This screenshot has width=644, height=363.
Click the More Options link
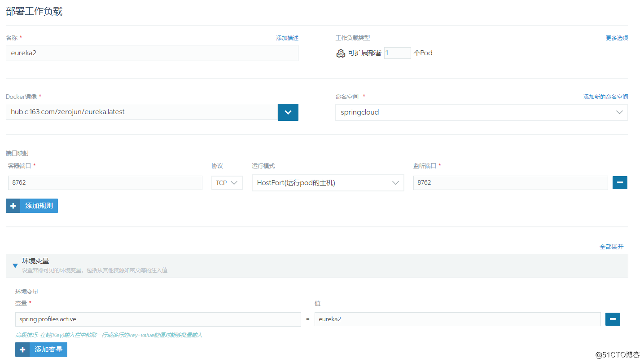pos(617,38)
